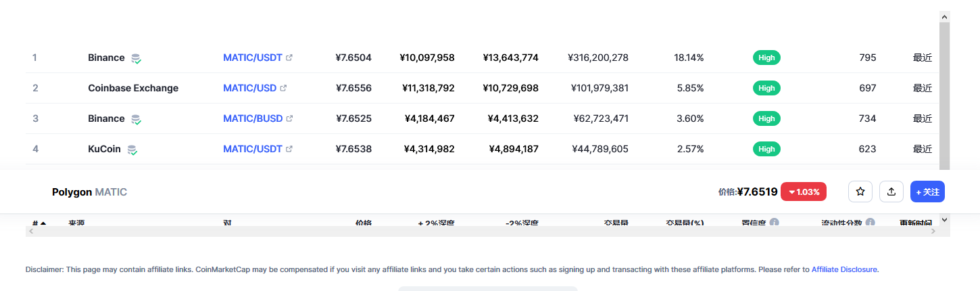980x291 pixels.
Task: Click the reserve icon beside Binance row 3
Action: click(136, 119)
